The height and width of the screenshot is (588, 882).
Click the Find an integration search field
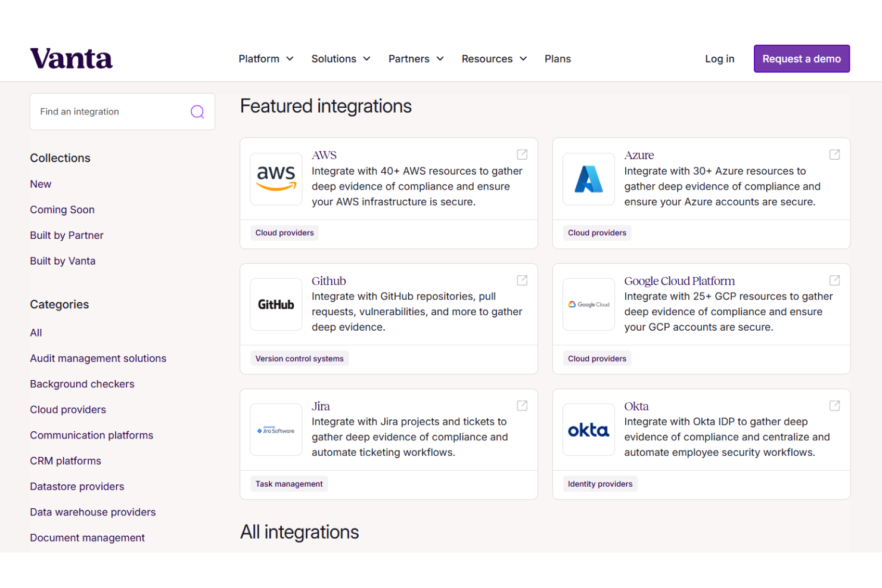pos(107,111)
